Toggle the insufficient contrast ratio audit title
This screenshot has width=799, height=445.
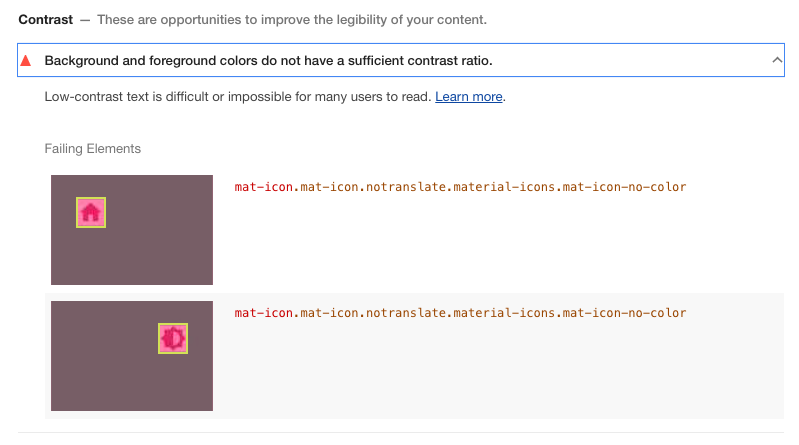tap(268, 61)
